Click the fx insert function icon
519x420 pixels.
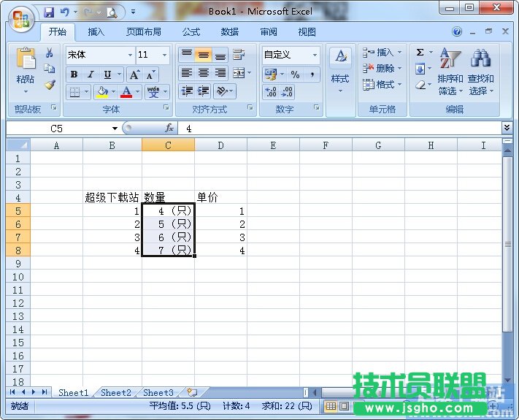pyautogui.click(x=169, y=129)
